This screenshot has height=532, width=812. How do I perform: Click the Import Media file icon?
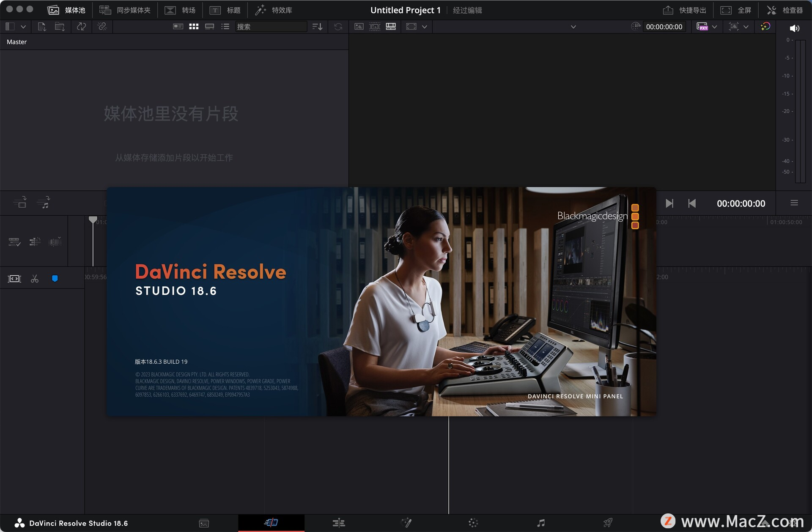pos(41,27)
